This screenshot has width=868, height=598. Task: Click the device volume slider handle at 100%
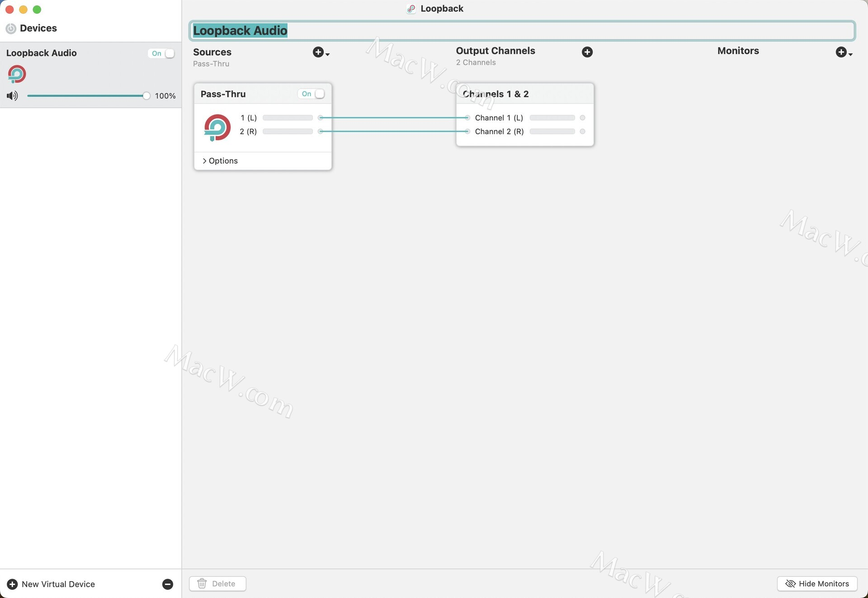(146, 96)
